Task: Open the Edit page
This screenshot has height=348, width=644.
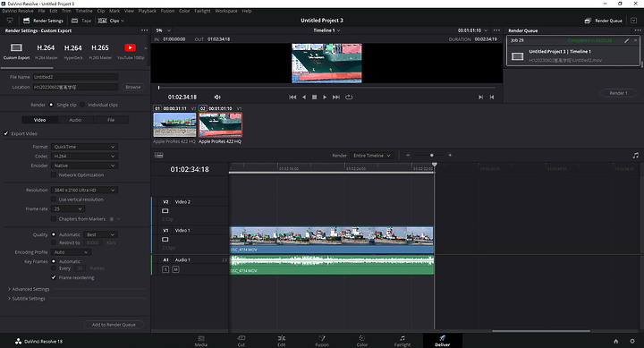Action: [x=282, y=341]
